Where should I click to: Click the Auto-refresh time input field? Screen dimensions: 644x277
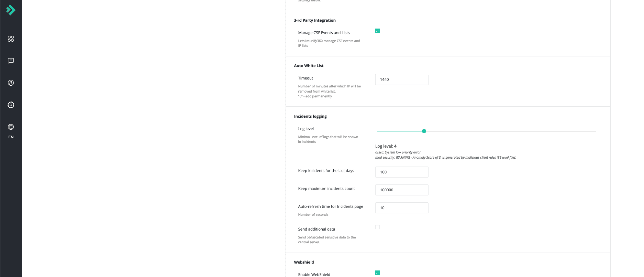click(401, 208)
